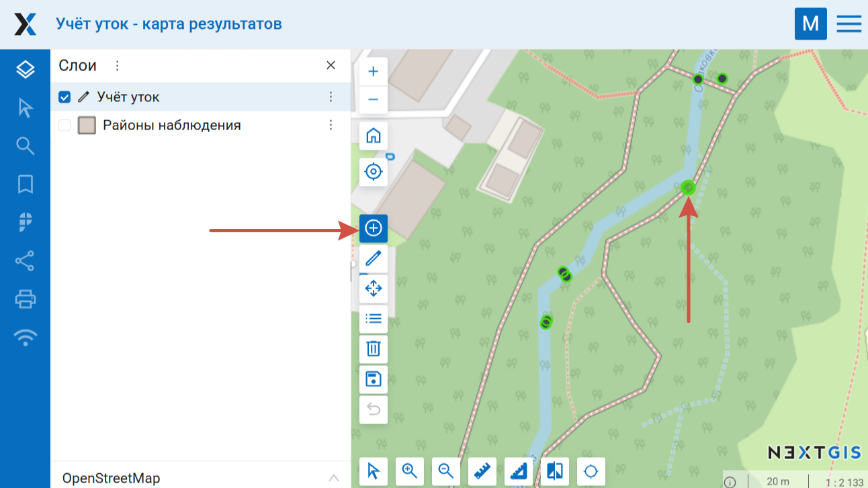Open the Учёт уток layer options menu

coord(331,97)
